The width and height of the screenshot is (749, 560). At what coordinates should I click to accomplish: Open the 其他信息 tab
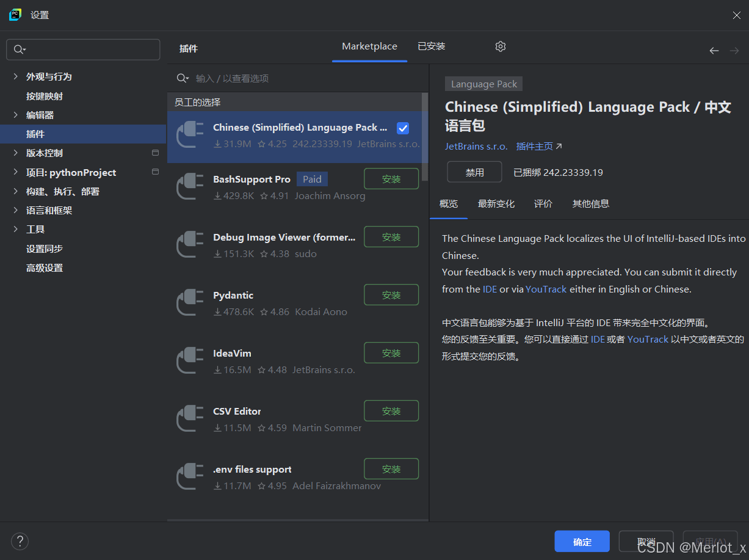tap(591, 204)
